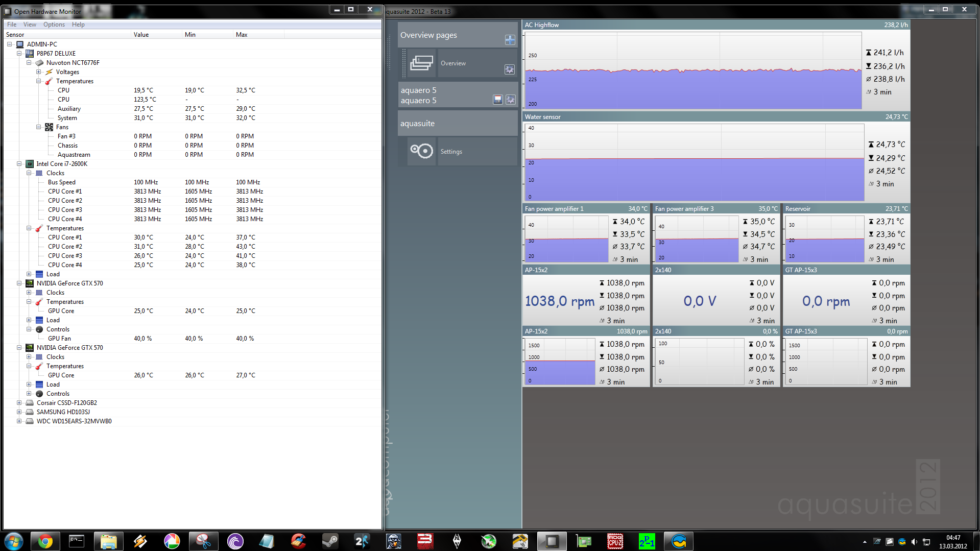980x551 pixels.
Task: Click the Nuvoton NCT6776F chip icon
Action: (39, 63)
